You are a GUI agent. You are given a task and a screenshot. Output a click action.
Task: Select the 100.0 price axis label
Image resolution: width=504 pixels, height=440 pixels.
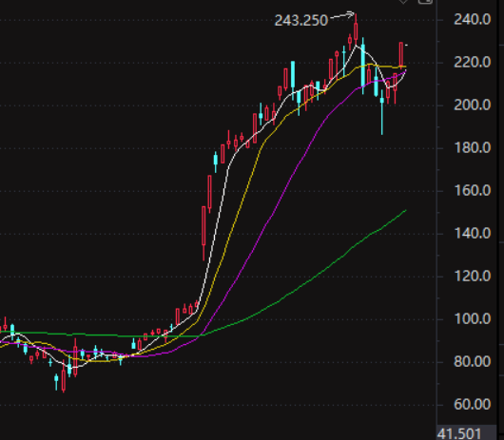473,319
